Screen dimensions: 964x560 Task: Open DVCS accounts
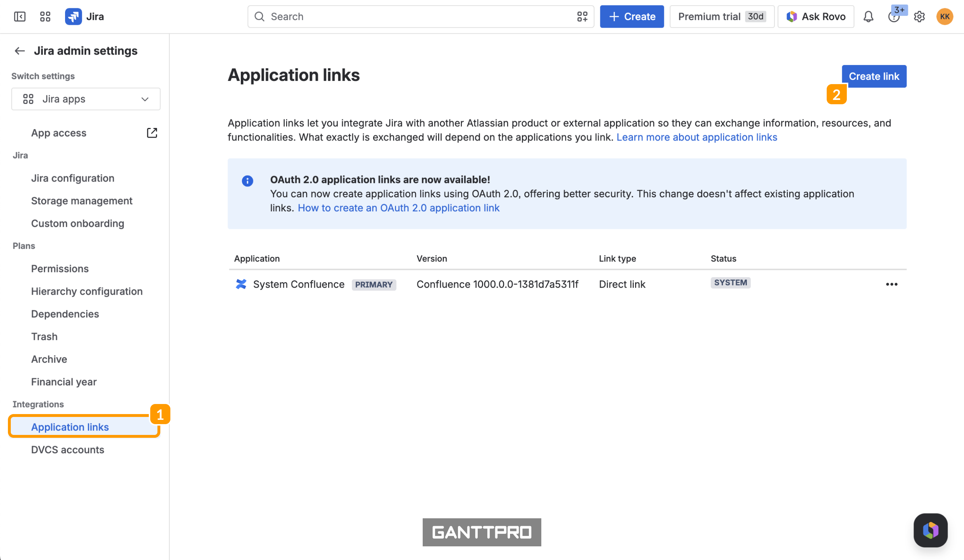[x=67, y=449]
